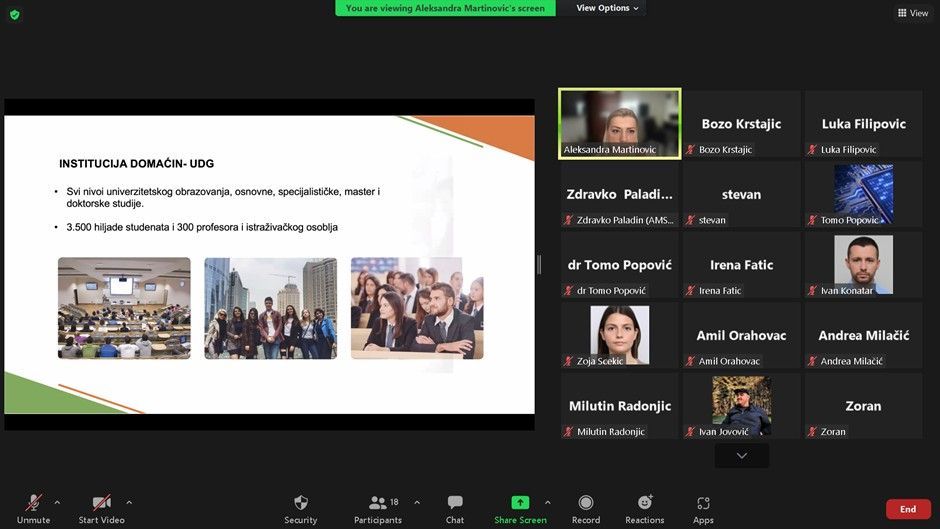Show more participants with down chevron

tap(742, 455)
